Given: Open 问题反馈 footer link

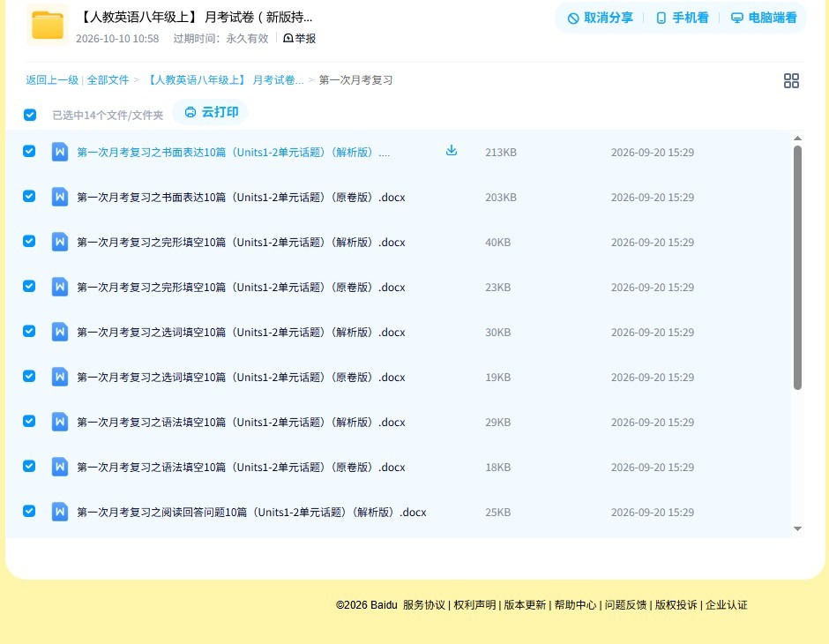Looking at the screenshot, I should pos(625,605).
